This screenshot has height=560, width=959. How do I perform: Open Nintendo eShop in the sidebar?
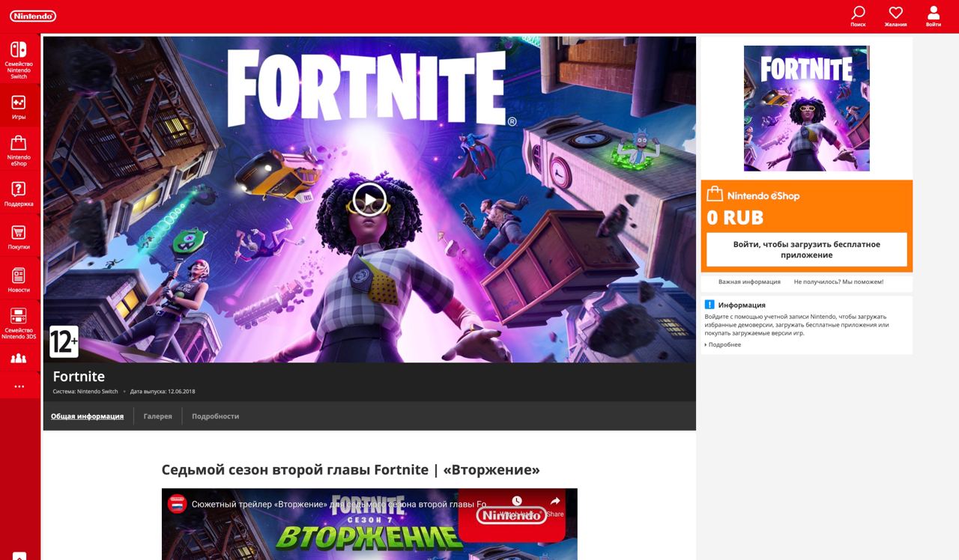[x=19, y=150]
